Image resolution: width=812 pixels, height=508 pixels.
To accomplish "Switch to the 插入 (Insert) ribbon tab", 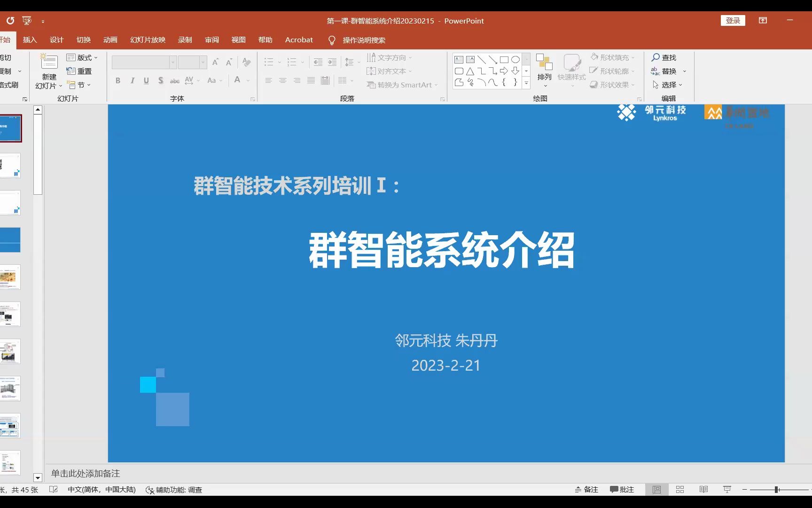I will (x=30, y=40).
